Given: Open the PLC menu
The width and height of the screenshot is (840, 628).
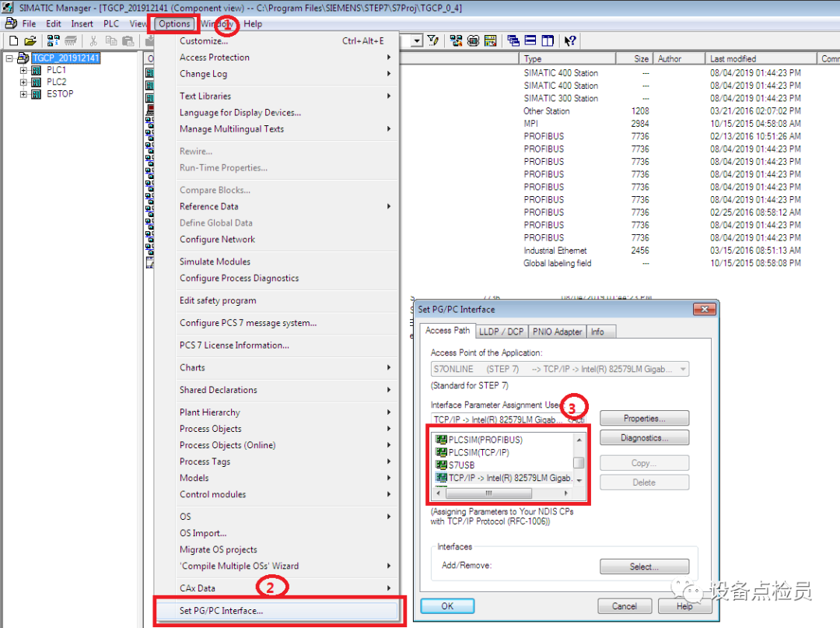Looking at the screenshot, I should [x=111, y=23].
